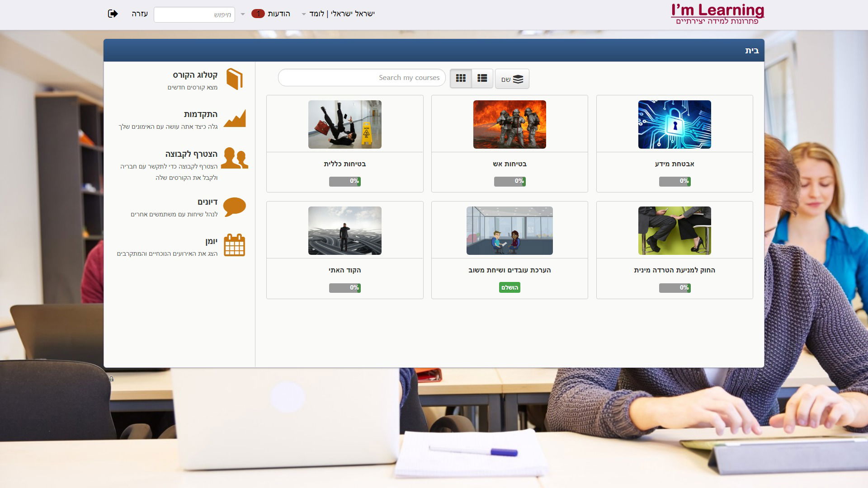Screen dimensions: 868x488
Task: Open the ethical code course thumbnail
Action: (344, 230)
